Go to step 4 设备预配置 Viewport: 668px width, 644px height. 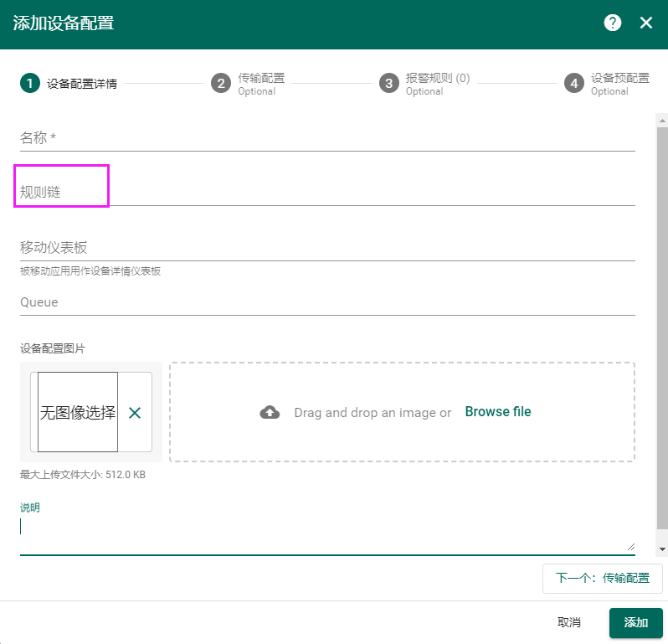click(607, 84)
